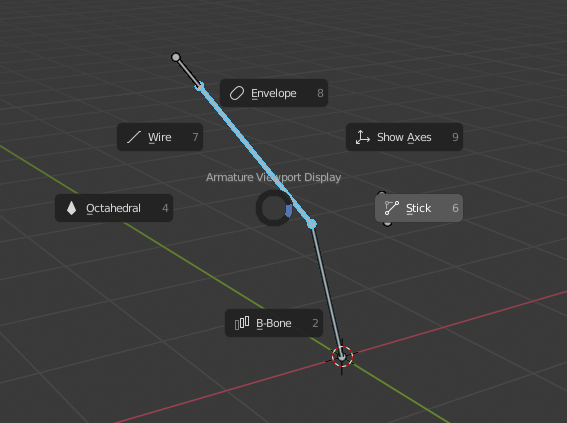Click the Stick bone icon
The height and width of the screenshot is (423, 567).
point(392,208)
